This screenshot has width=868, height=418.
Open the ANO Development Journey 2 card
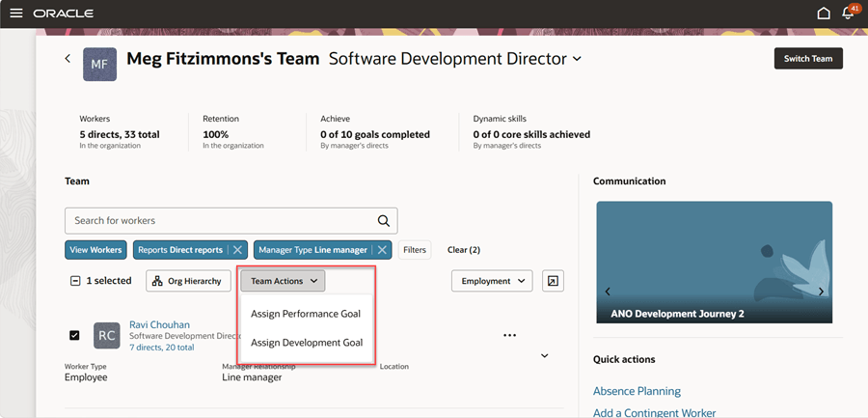(714, 263)
